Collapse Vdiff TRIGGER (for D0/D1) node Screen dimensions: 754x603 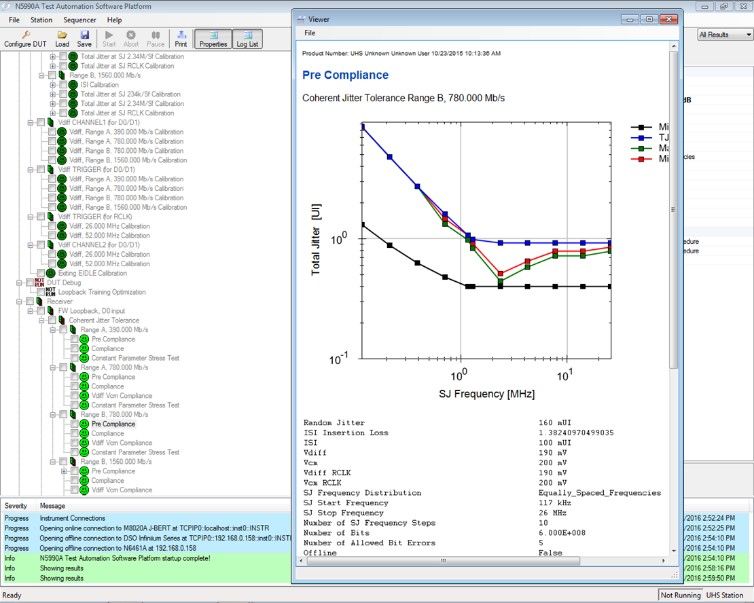[x=30, y=170]
